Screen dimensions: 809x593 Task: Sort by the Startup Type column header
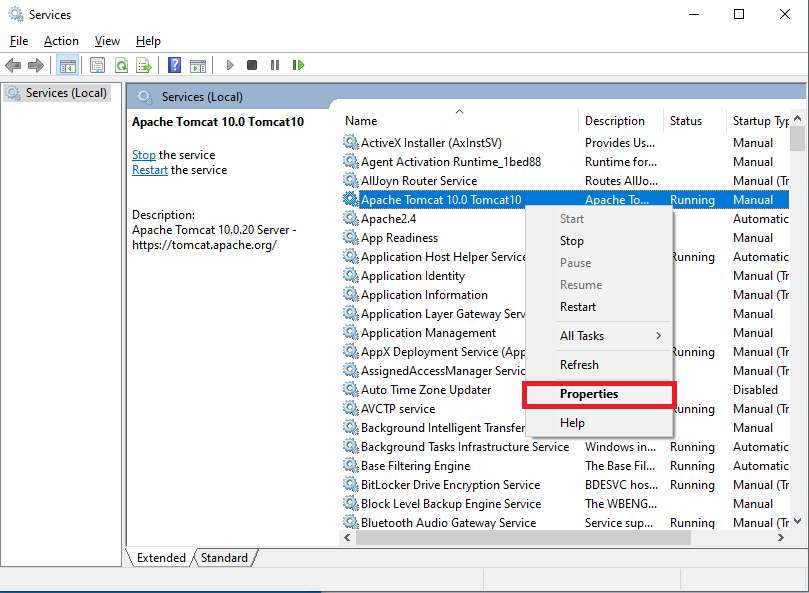758,121
